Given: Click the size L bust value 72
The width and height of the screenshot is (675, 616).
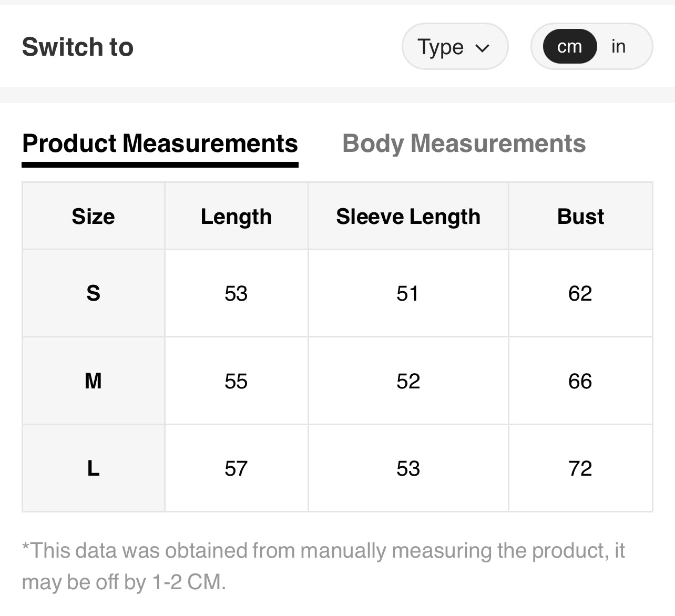Looking at the screenshot, I should coord(580,468).
